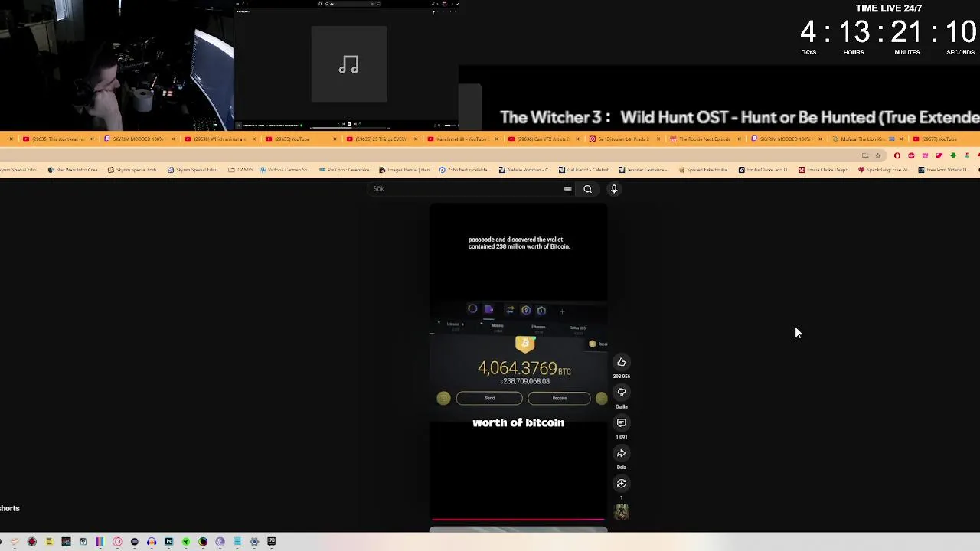
Task: Switch to 'The Rookie Next Episode' tab
Action: pos(705,139)
